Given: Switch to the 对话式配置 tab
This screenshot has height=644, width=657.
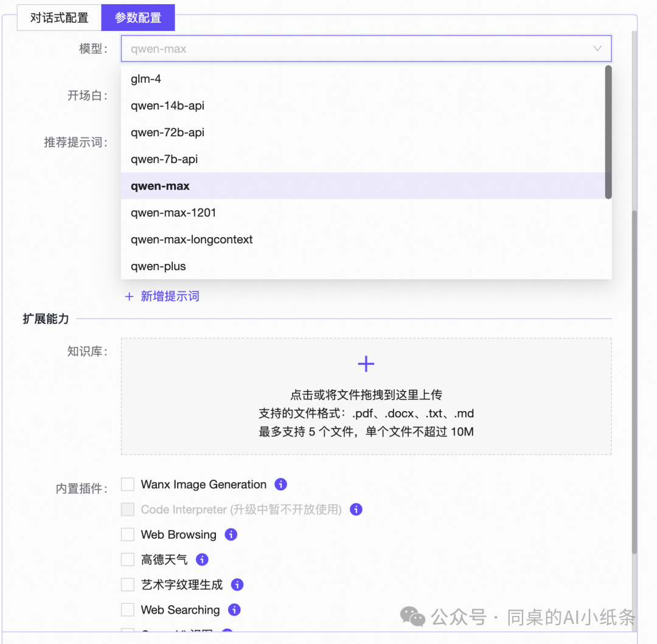Looking at the screenshot, I should [59, 18].
